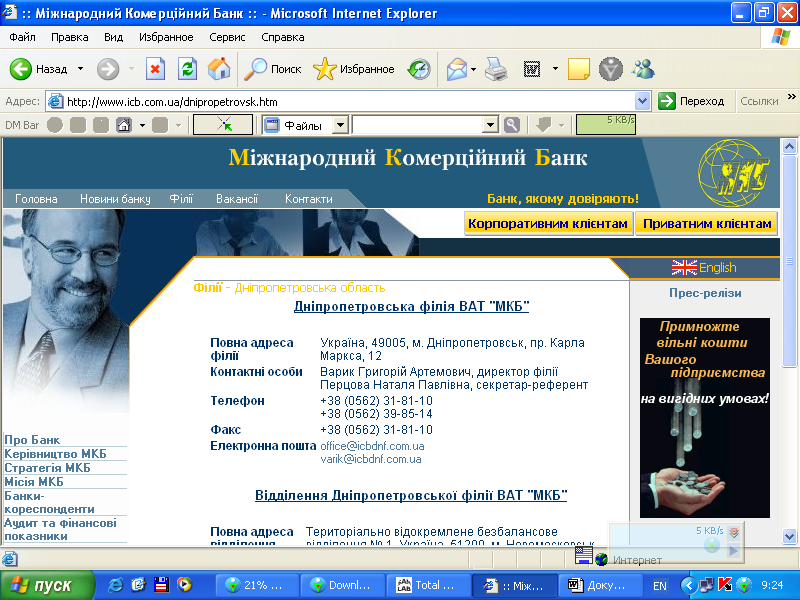
Task: Open Стратегія МКБ sidebar link
Action: (x=47, y=467)
